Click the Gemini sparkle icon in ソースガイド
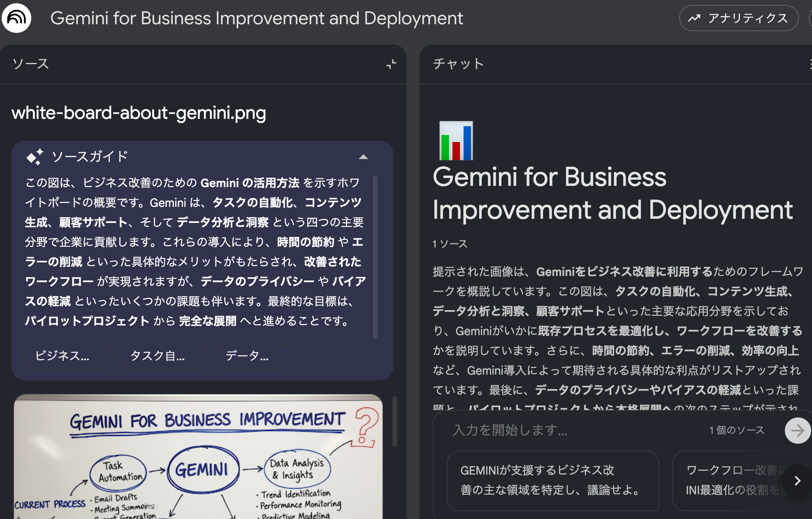Viewport: 812px width, 519px height. [35, 156]
